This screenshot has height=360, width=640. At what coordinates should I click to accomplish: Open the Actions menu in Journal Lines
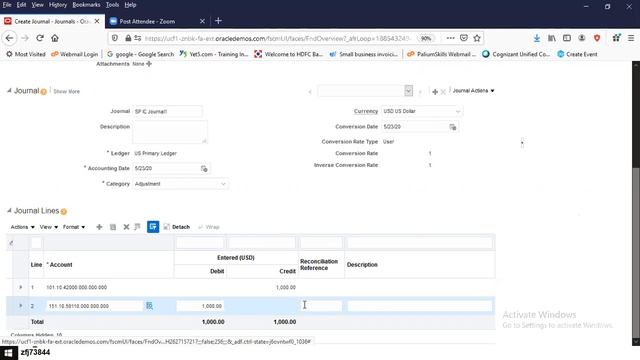[x=22, y=227]
